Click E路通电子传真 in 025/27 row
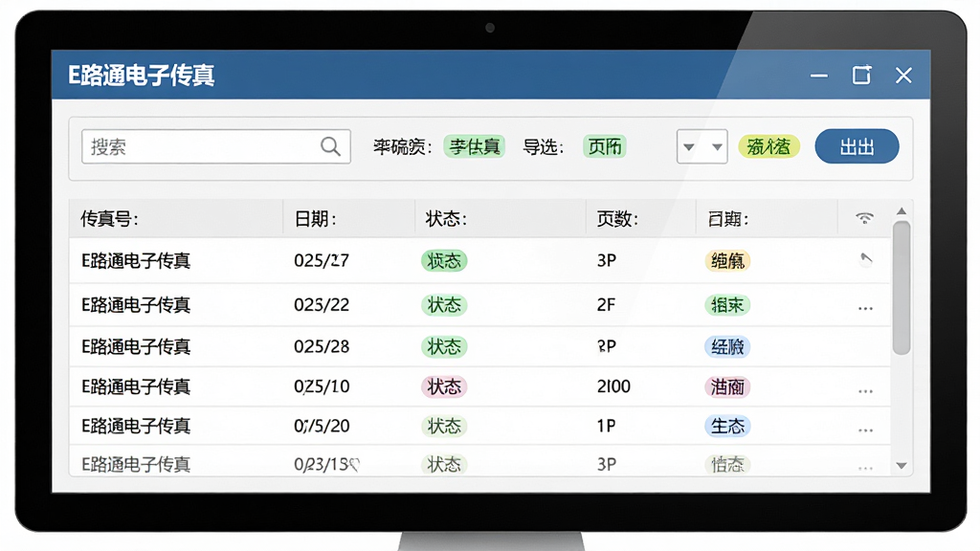980x551 pixels. pos(136,260)
